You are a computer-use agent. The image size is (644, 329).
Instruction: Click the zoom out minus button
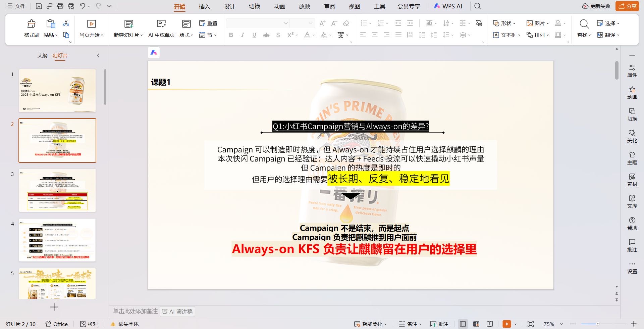click(573, 324)
